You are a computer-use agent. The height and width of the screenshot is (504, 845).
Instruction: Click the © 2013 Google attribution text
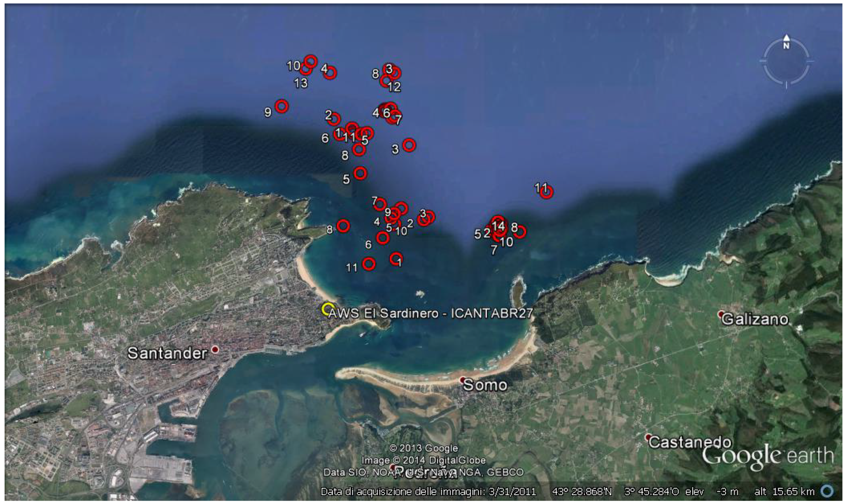(x=424, y=448)
